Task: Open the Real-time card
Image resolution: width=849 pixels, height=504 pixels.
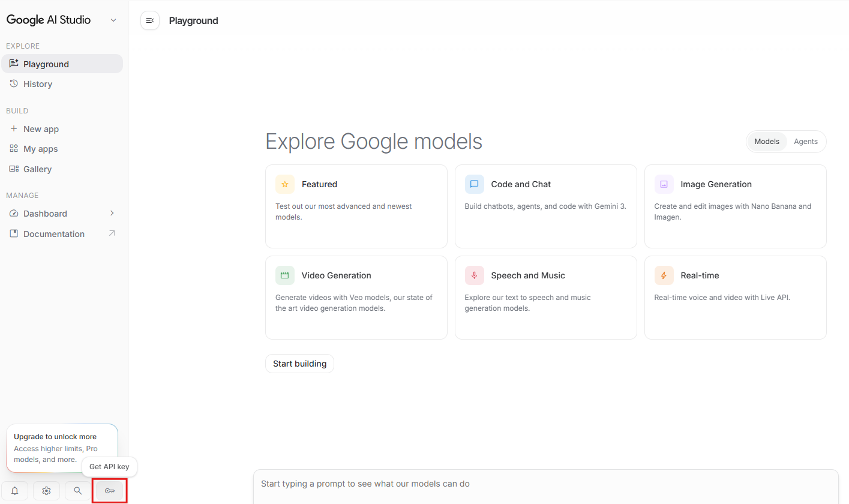Action: click(x=736, y=298)
